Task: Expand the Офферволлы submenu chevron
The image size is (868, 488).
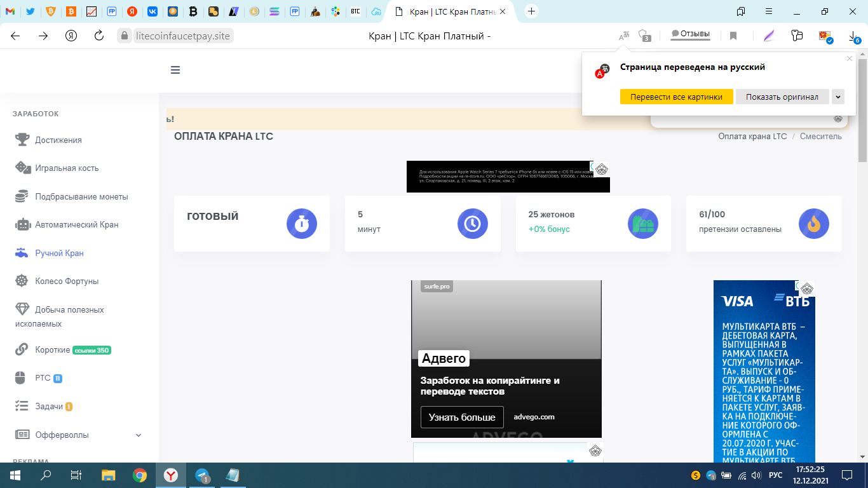Action: pyautogui.click(x=139, y=435)
